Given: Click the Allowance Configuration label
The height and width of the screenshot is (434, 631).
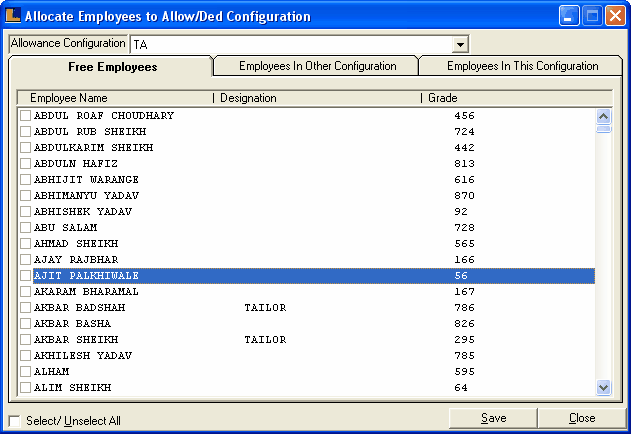Looking at the screenshot, I should pyautogui.click(x=68, y=43).
